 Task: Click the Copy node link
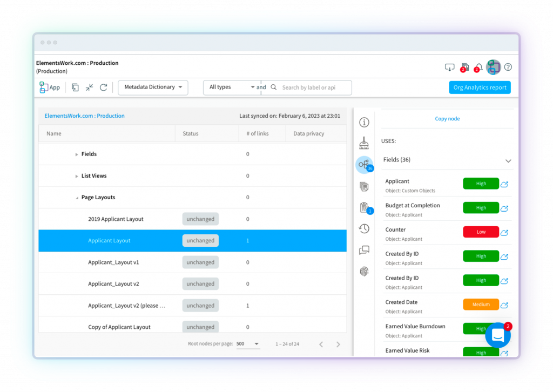tap(447, 119)
